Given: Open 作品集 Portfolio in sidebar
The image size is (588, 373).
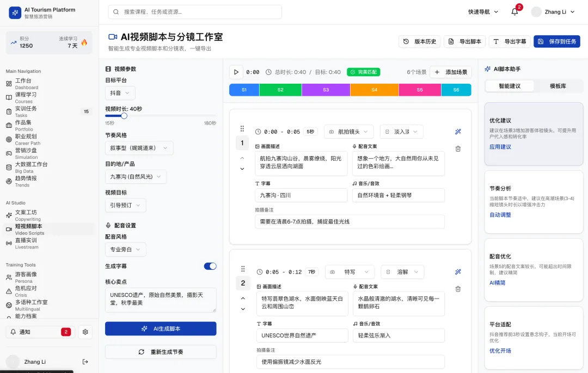Looking at the screenshot, I should click(49, 126).
